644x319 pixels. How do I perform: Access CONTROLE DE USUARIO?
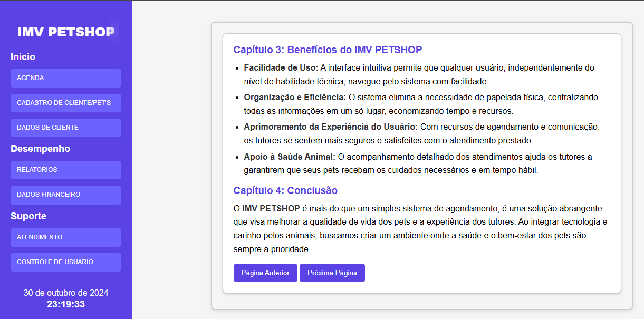tap(65, 262)
